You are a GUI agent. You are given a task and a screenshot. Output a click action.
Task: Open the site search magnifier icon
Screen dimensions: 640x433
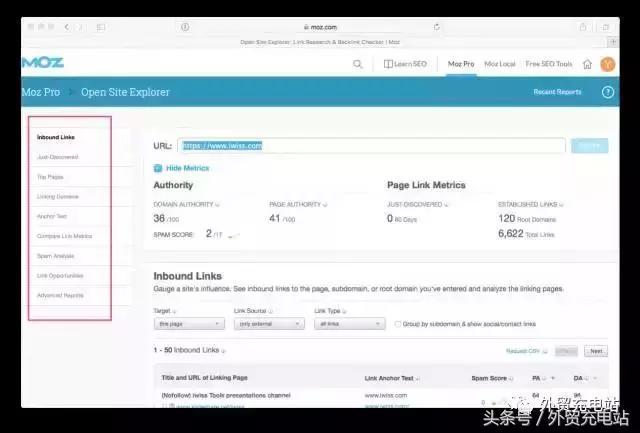[x=358, y=64]
